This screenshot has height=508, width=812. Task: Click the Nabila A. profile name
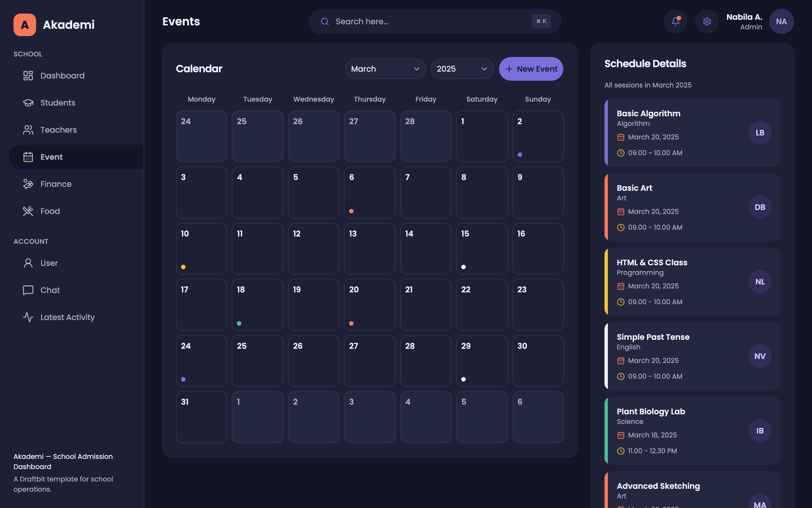click(x=744, y=17)
